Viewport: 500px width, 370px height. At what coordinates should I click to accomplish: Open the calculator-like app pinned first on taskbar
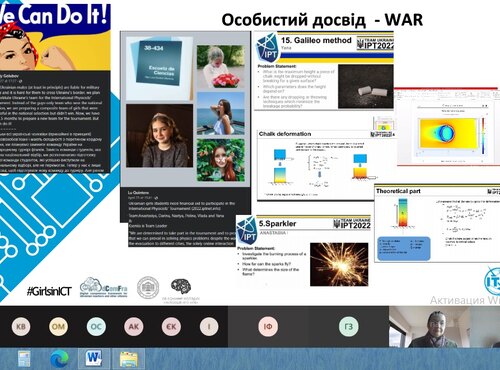[x=24, y=359]
